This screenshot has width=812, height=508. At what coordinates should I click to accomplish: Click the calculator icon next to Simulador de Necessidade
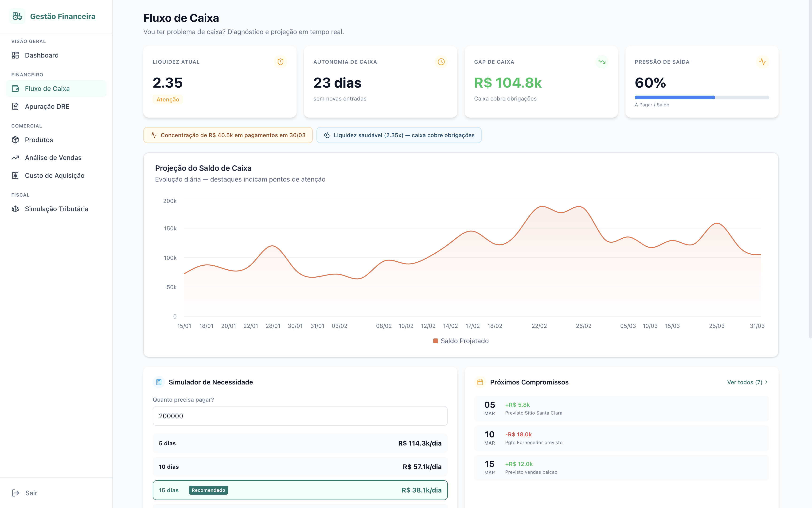click(158, 382)
